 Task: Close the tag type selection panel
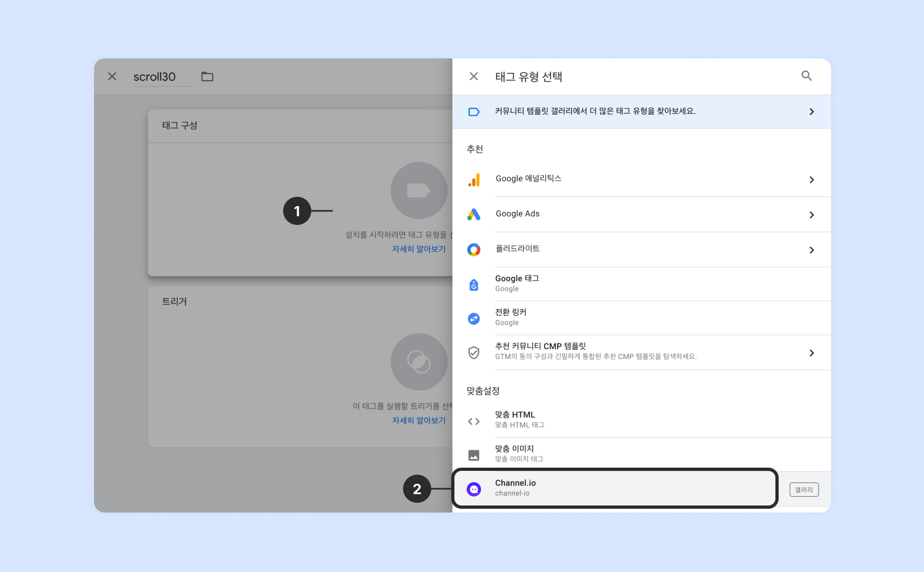click(474, 76)
